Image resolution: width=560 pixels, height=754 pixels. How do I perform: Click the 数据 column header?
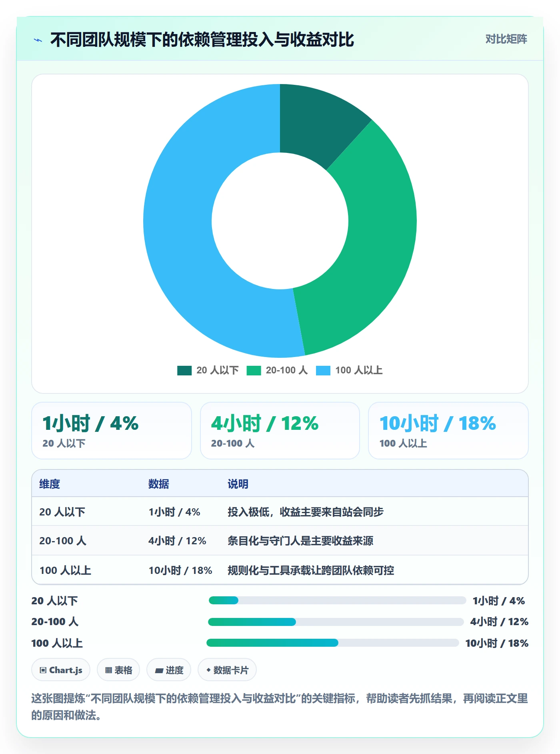pos(158,484)
